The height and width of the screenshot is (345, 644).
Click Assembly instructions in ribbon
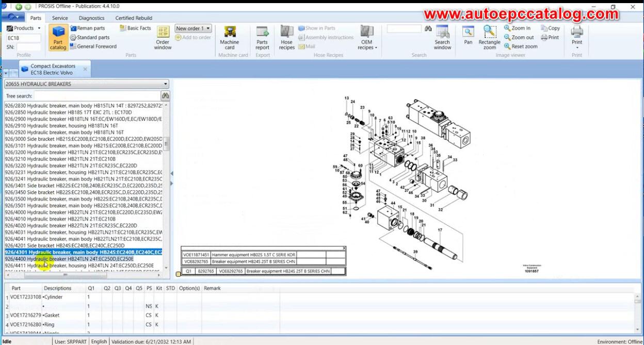[326, 38]
